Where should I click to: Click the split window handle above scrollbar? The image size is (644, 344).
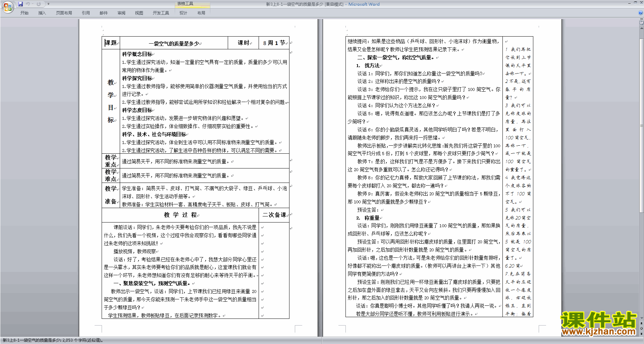coord(642,19)
